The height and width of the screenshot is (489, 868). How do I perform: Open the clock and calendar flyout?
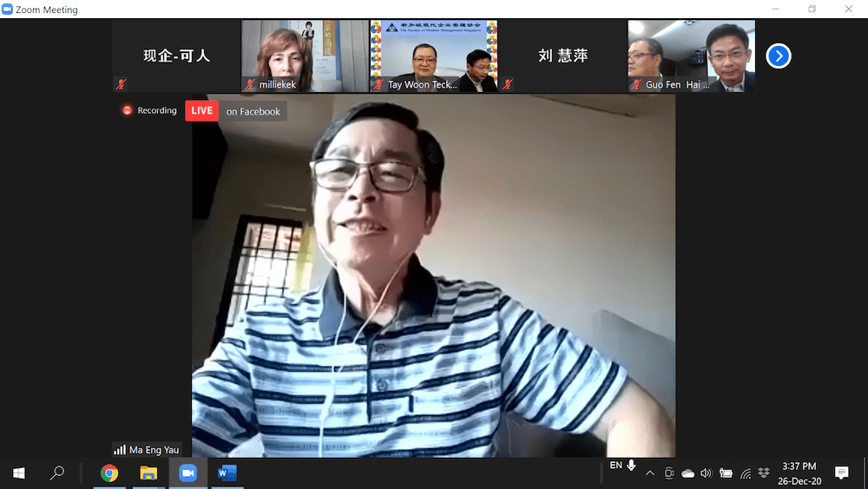coord(799,473)
